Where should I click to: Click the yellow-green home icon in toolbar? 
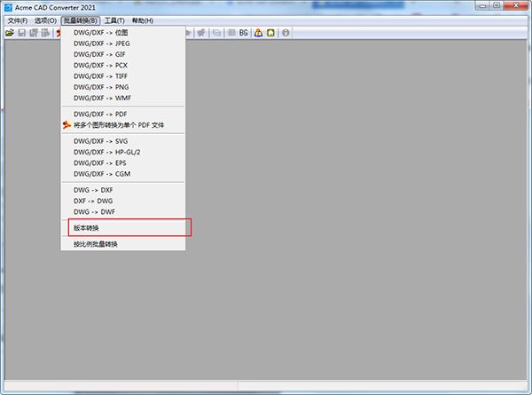270,33
